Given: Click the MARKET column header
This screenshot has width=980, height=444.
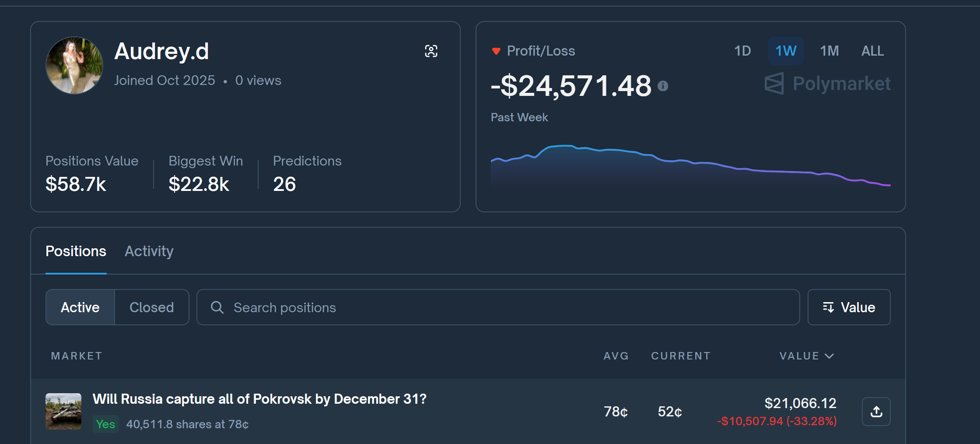Looking at the screenshot, I should 77,356.
